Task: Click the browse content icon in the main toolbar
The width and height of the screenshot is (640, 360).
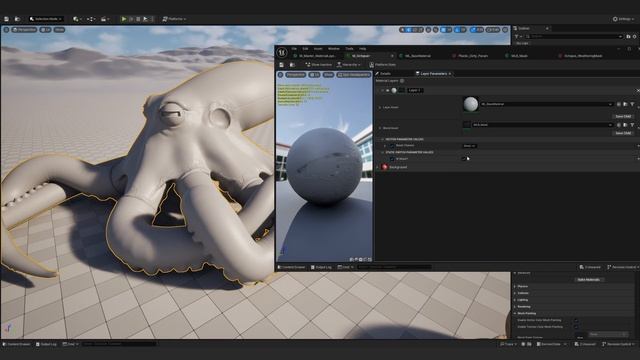Action: coord(17,19)
